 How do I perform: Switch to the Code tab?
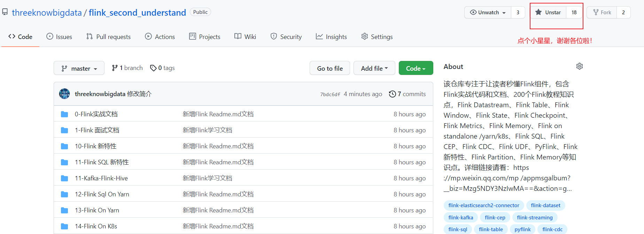(20, 37)
